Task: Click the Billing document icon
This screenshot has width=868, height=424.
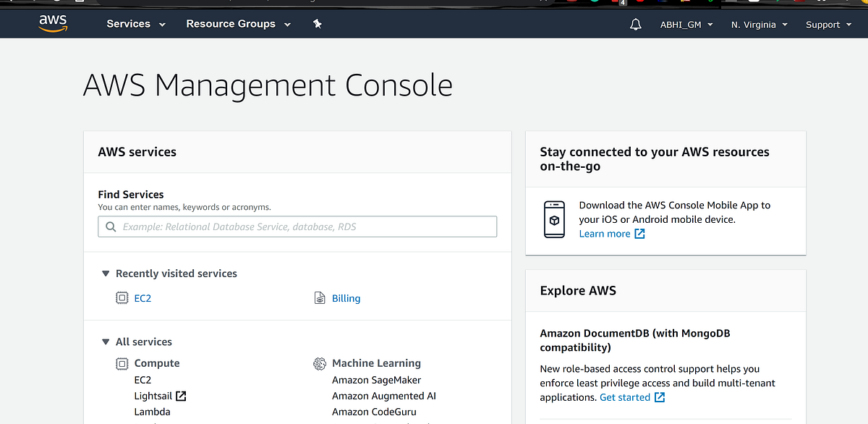Action: (x=319, y=297)
